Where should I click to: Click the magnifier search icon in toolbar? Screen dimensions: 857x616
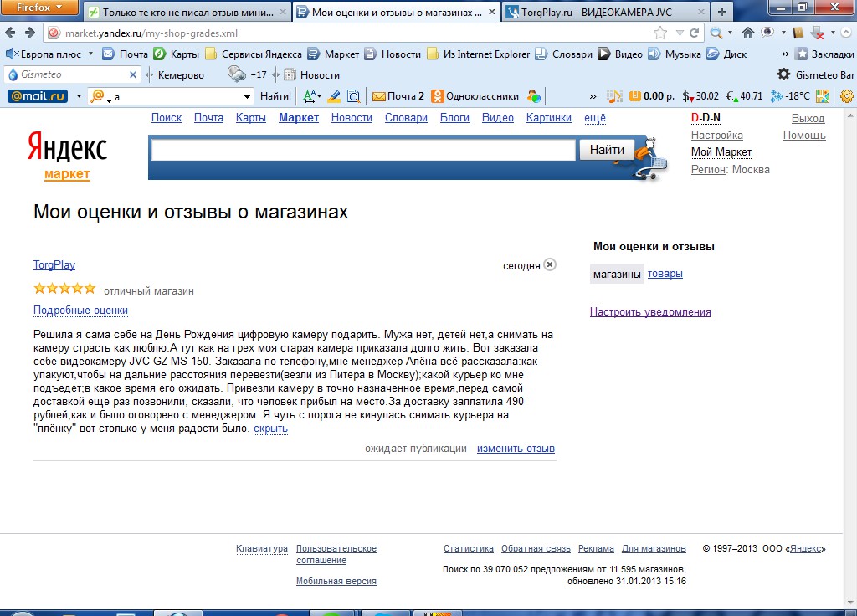point(716,33)
